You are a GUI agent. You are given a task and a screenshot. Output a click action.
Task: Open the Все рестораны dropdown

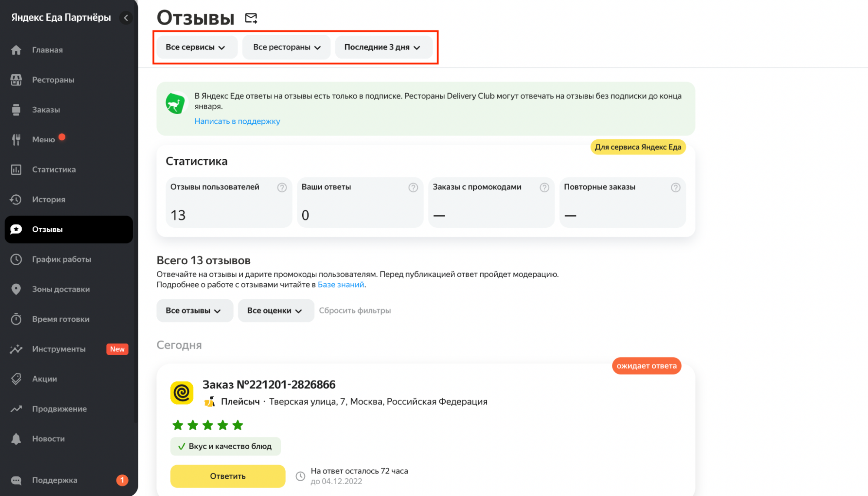[286, 47]
